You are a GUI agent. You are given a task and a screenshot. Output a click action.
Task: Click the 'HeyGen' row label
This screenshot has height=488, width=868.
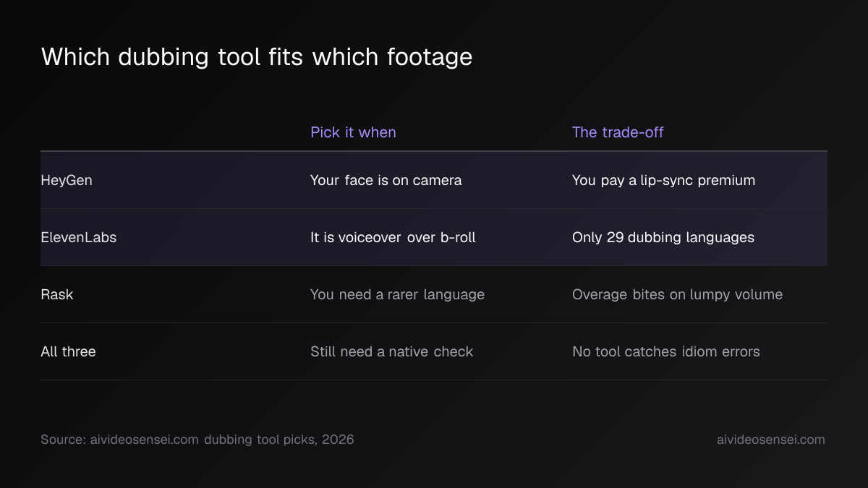[67, 181]
